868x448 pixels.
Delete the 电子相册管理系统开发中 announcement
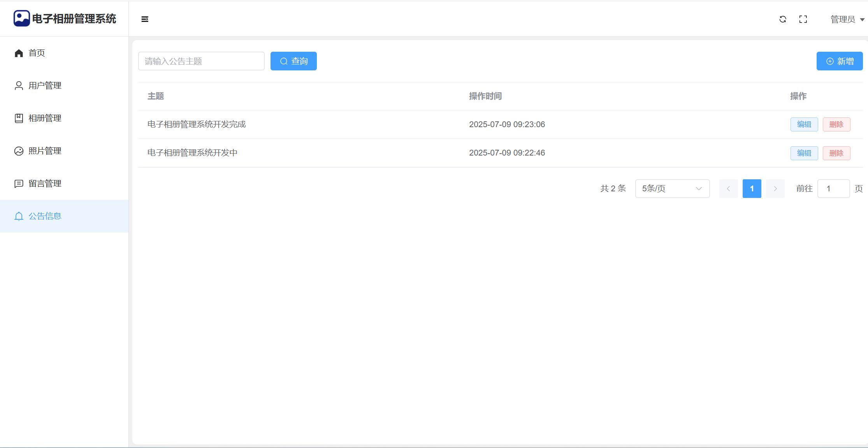[836, 153]
